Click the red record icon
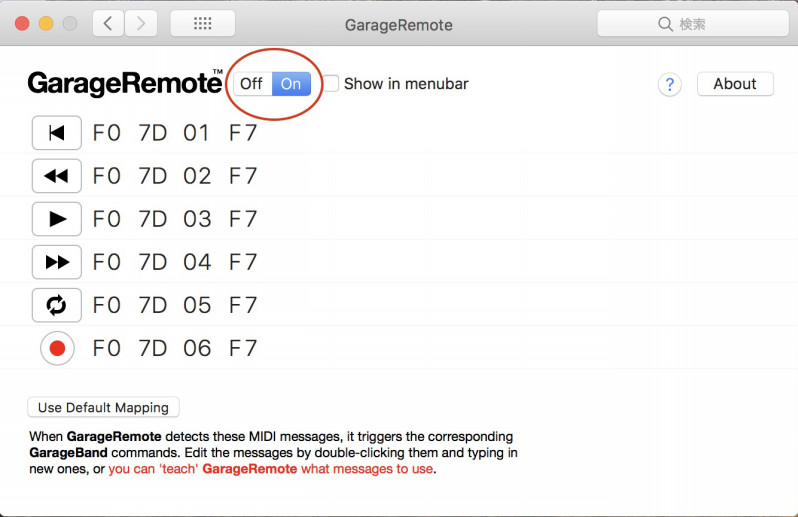The image size is (798, 517). click(57, 348)
